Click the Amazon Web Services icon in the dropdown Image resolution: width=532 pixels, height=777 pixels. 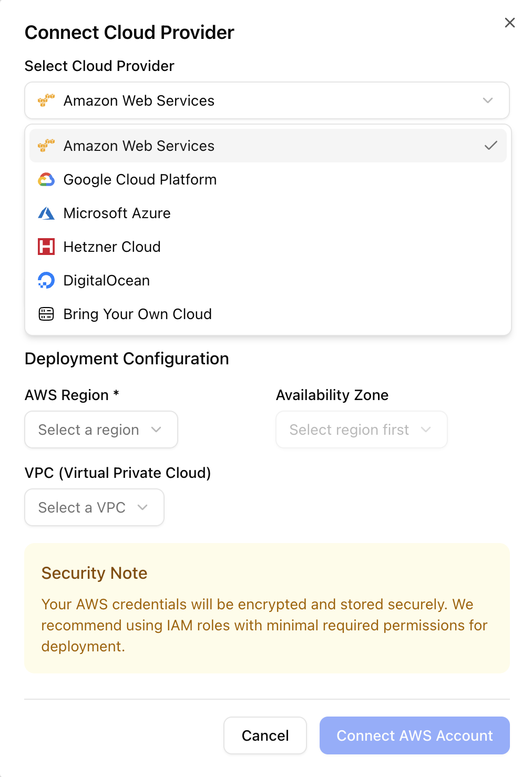click(46, 146)
